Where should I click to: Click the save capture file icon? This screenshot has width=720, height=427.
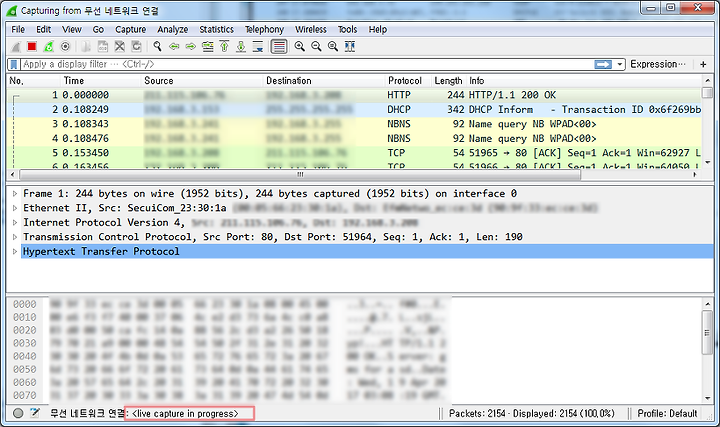click(103, 46)
